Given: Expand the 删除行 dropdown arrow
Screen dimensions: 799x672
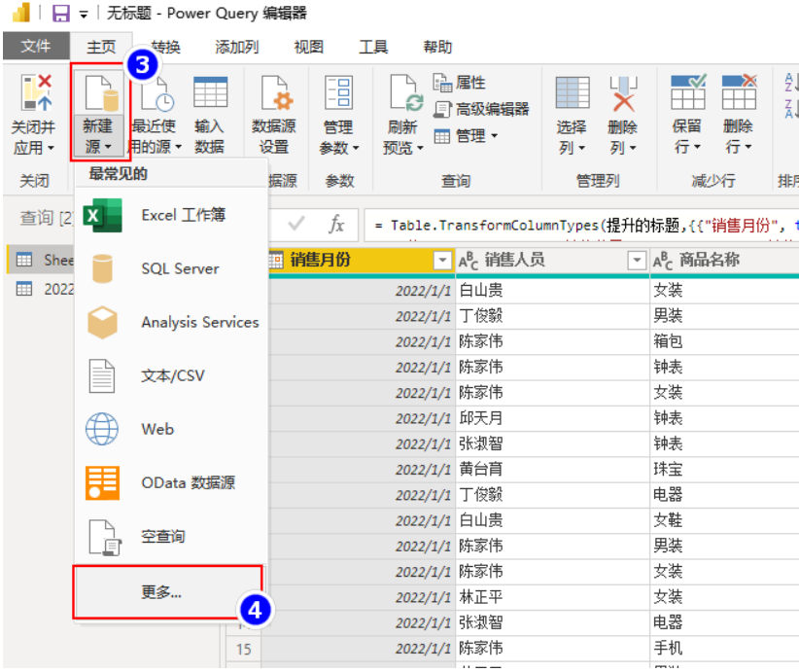Looking at the screenshot, I should point(747,148).
